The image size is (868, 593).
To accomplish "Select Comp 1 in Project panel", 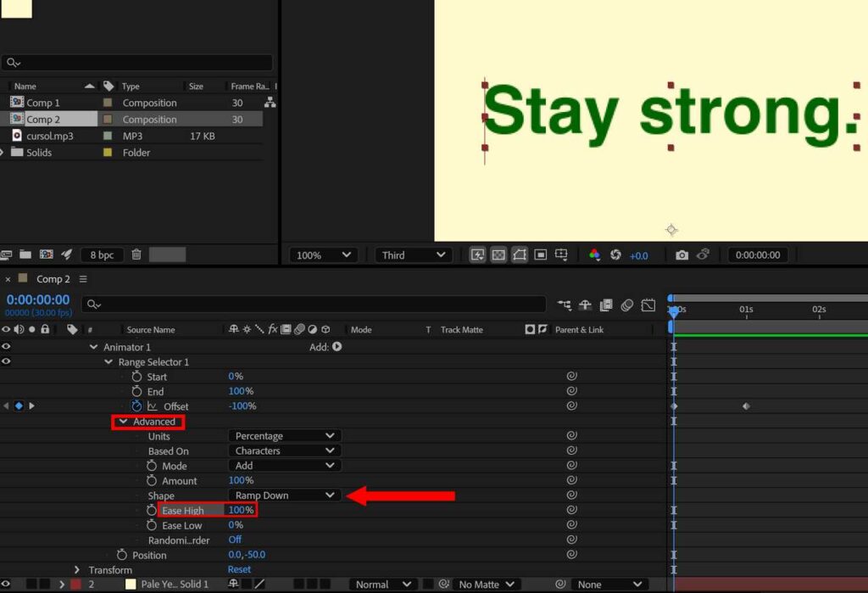I will click(43, 103).
